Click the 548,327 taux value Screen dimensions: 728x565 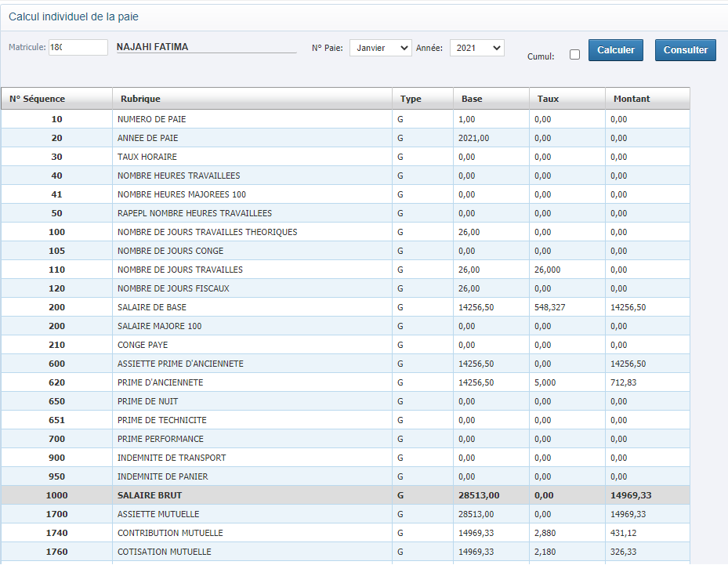[x=549, y=307]
